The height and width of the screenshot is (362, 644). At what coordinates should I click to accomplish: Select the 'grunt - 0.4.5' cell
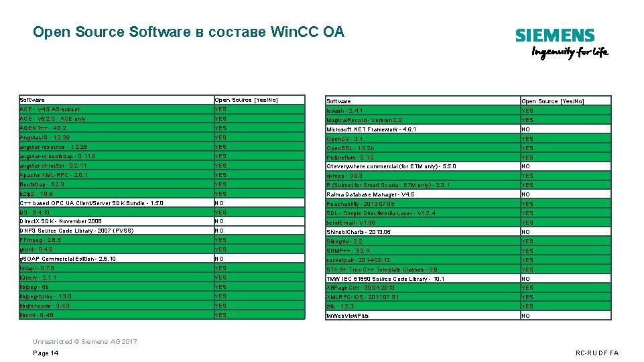117,249
